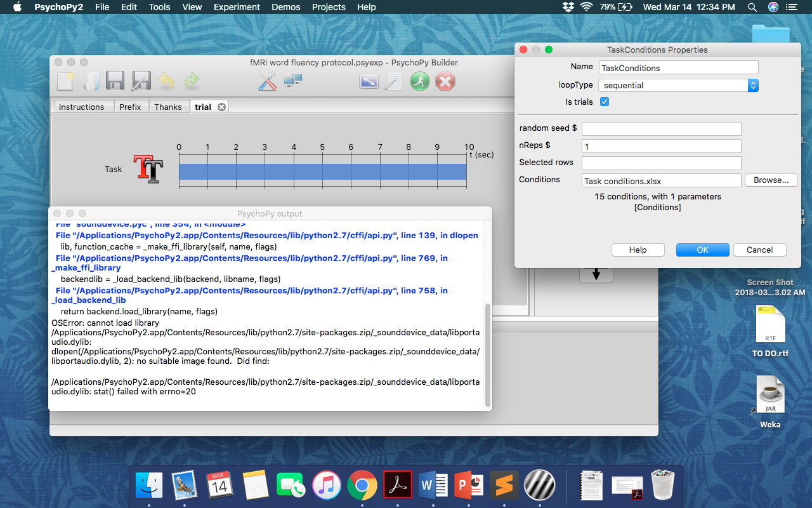
Task: Undo the last action in Builder
Action: [x=166, y=81]
